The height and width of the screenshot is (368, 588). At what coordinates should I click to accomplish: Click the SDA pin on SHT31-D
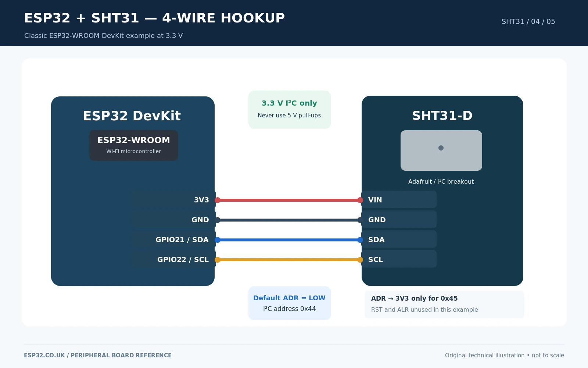coord(399,239)
